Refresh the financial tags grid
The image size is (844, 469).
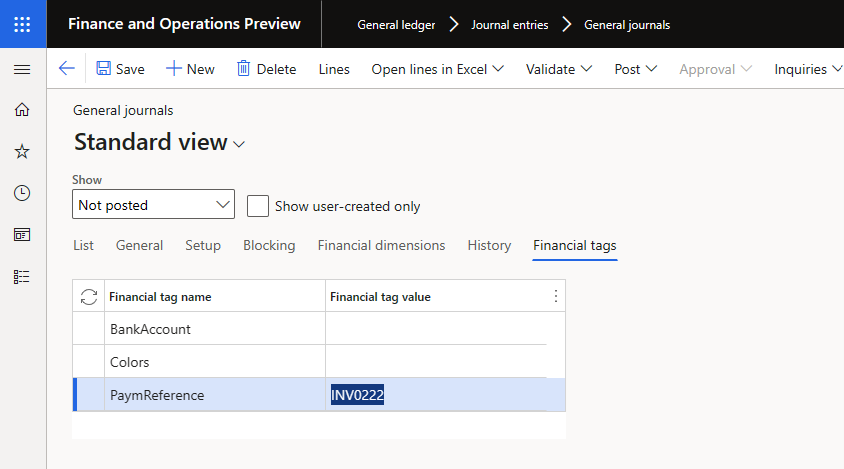(x=89, y=297)
